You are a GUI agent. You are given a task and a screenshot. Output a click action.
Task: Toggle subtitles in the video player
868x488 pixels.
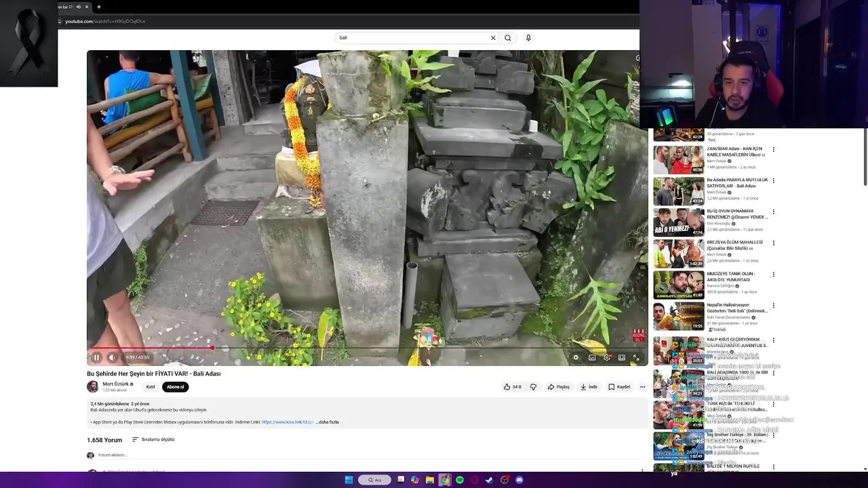tap(592, 357)
